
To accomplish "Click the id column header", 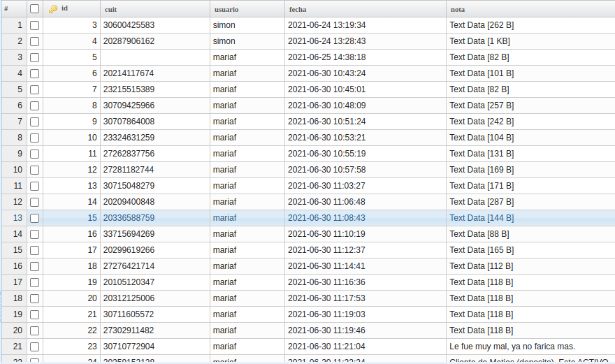I will pos(65,8).
